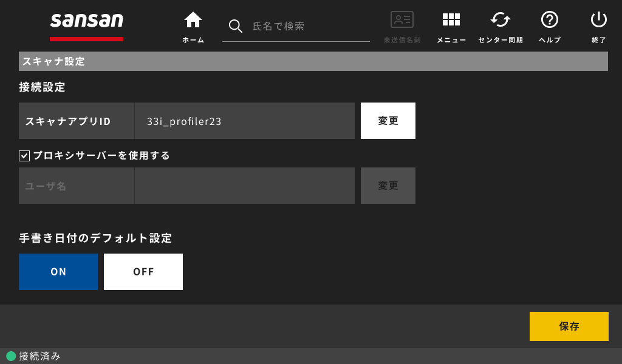Open the ヘルプ question mark icon
The width and height of the screenshot is (622, 364).
549,19
